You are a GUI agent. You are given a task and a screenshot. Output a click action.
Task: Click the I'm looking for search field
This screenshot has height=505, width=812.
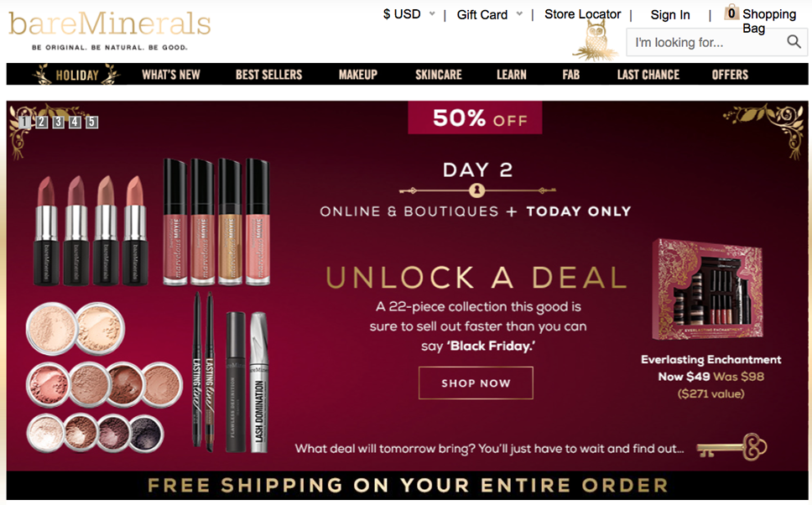tap(707, 42)
